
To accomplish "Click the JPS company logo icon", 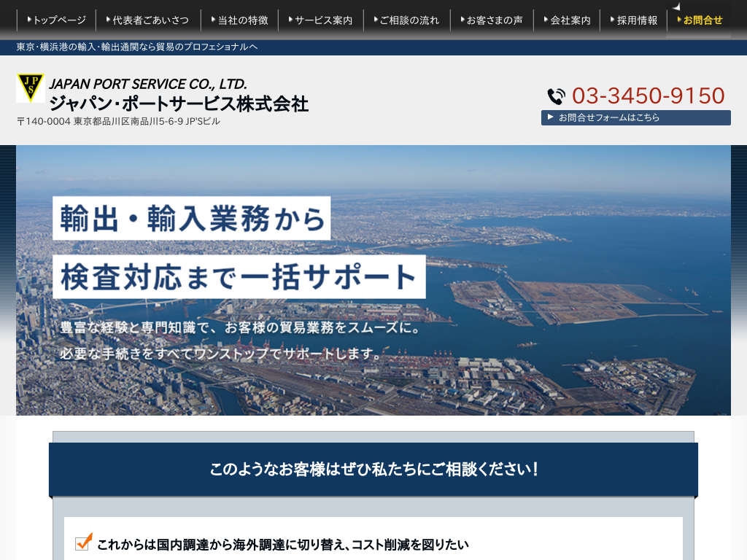I will (x=31, y=88).
